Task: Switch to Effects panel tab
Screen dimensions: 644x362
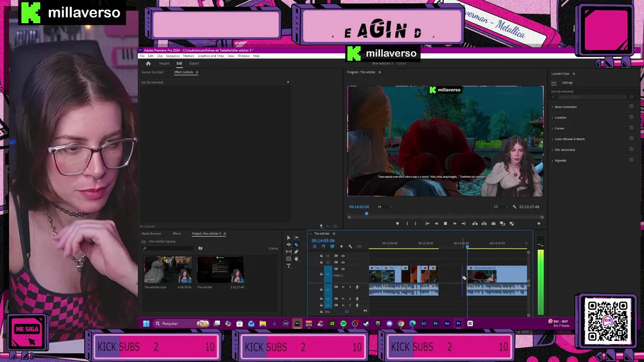Action: tap(177, 233)
